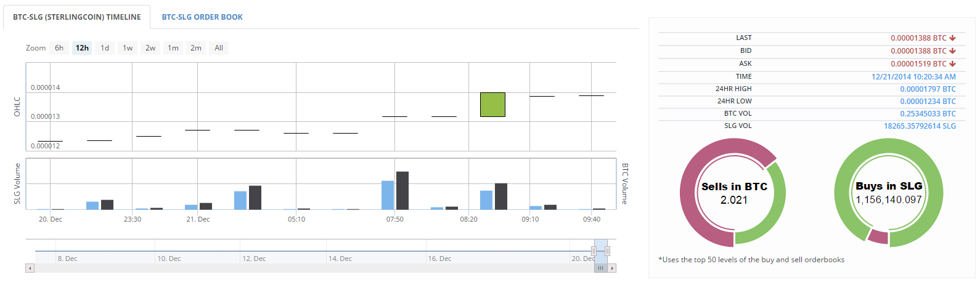The image size is (980, 285).
Task: Click the 09:40 time axis label
Action: tap(592, 219)
